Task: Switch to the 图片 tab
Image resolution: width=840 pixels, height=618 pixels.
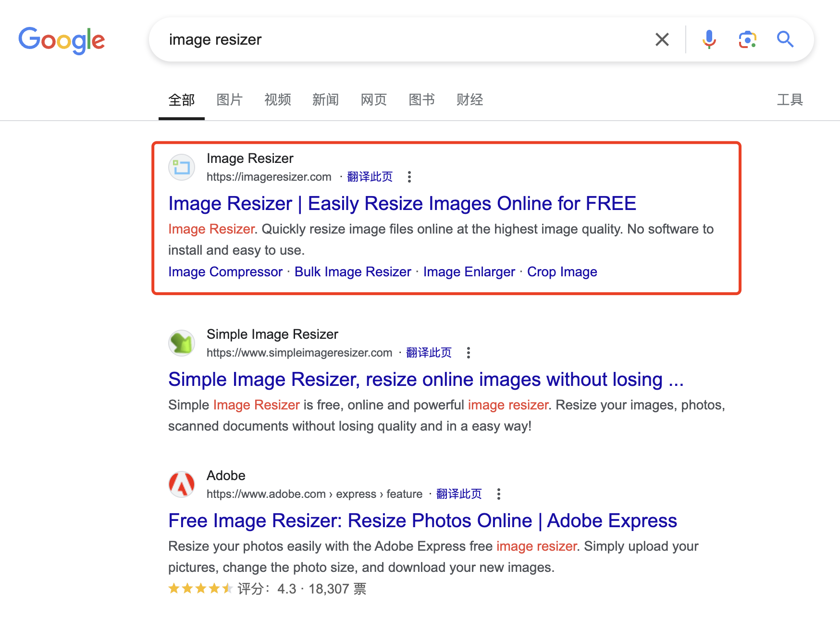Action: pos(230,100)
